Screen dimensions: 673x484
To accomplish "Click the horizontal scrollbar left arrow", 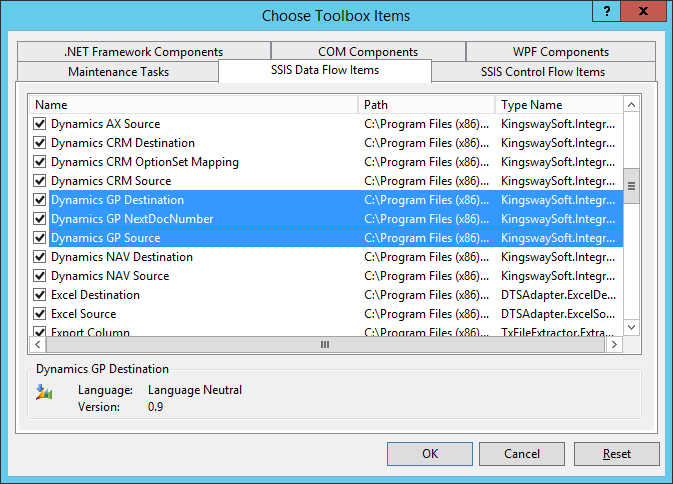I will point(38,345).
